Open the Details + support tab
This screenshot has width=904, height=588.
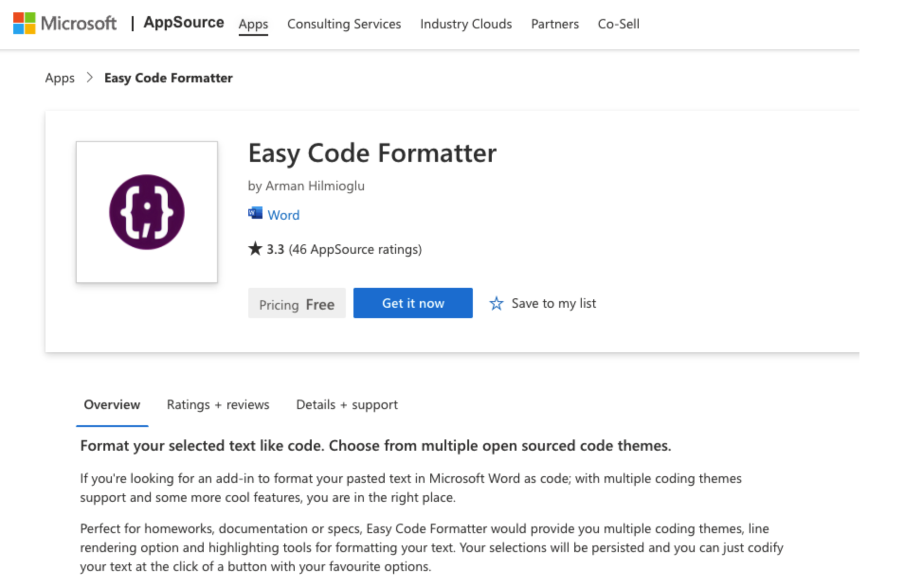tap(347, 404)
